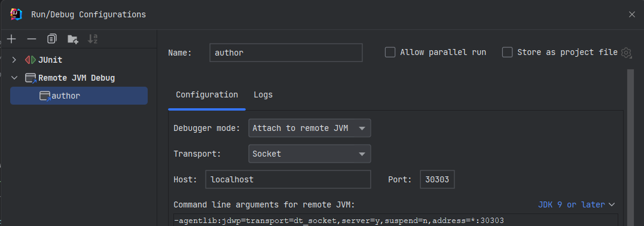644x226 pixels.
Task: Click the Command line arguments for remote JVM label
Action: coord(264,204)
